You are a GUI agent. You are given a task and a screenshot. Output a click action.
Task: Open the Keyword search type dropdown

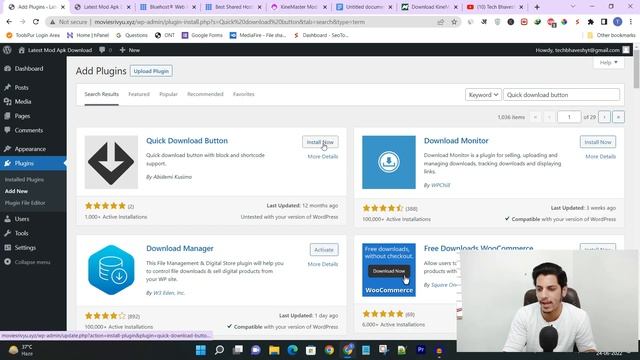pyautogui.click(x=483, y=95)
